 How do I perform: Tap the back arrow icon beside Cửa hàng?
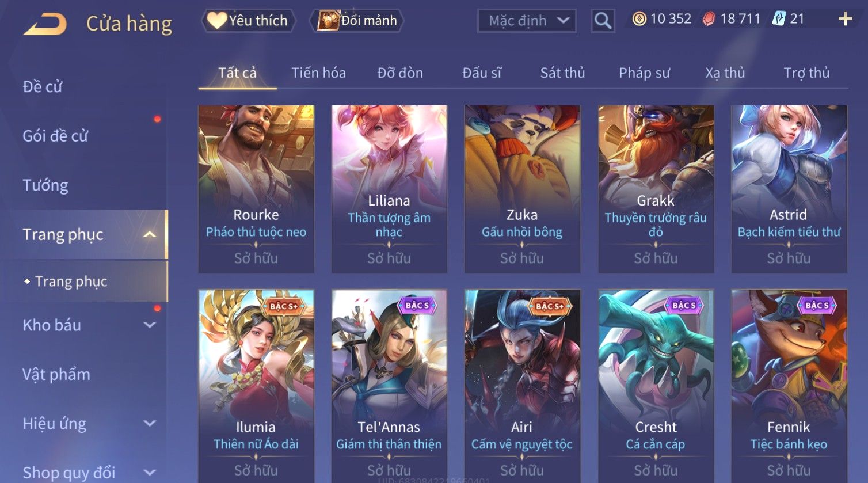click(x=45, y=24)
